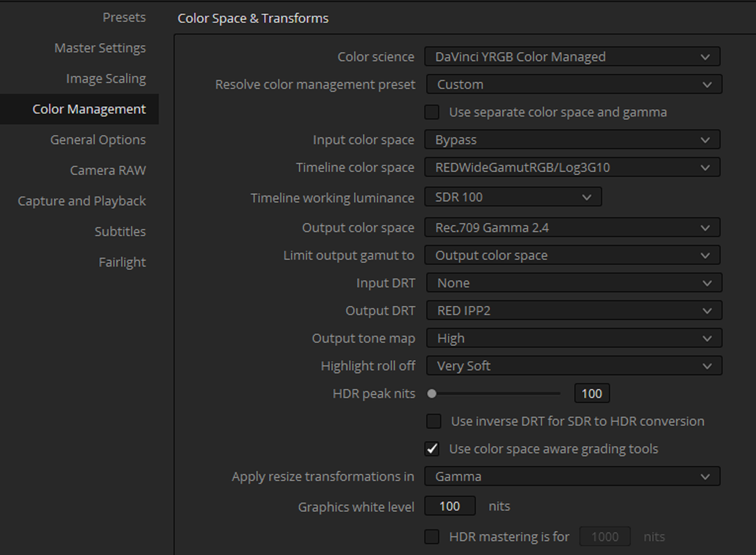Expand the Highlight roll off dropdown
Image resolution: width=756 pixels, height=555 pixels.
click(574, 366)
